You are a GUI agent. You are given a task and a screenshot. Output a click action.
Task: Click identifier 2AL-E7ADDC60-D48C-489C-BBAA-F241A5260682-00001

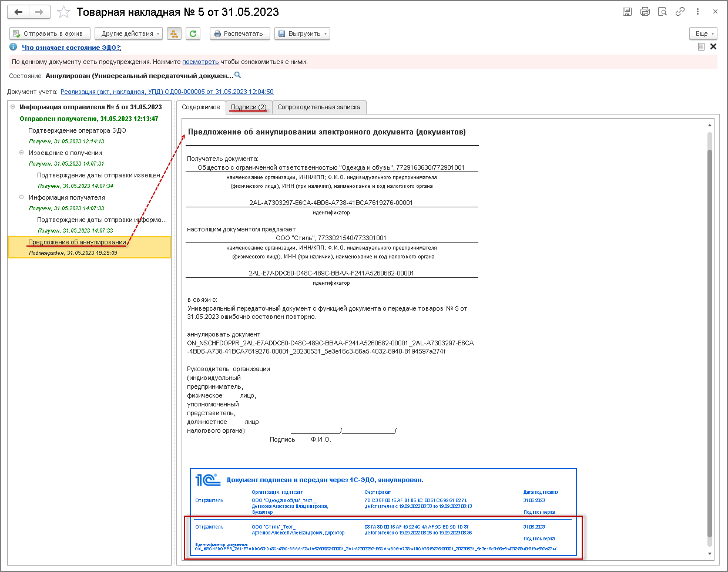tap(331, 273)
